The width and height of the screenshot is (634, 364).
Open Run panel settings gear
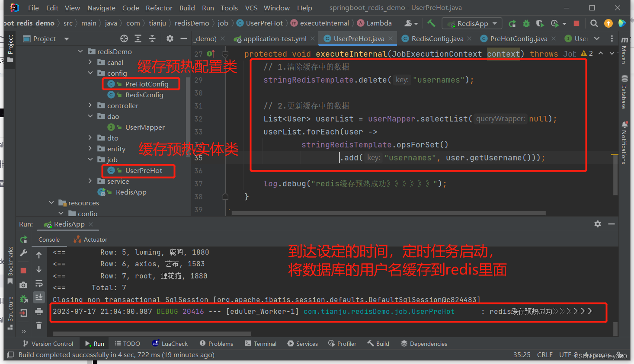tap(598, 224)
